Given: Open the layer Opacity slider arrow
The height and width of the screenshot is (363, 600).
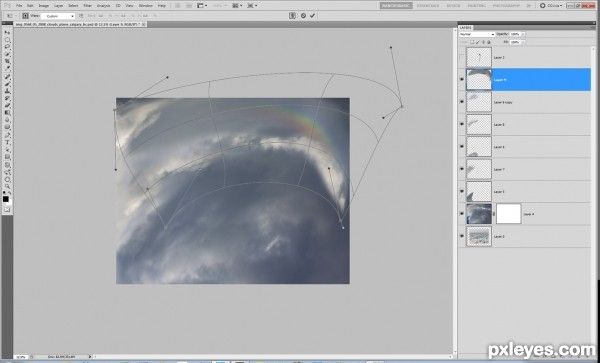Looking at the screenshot, I should 523,34.
